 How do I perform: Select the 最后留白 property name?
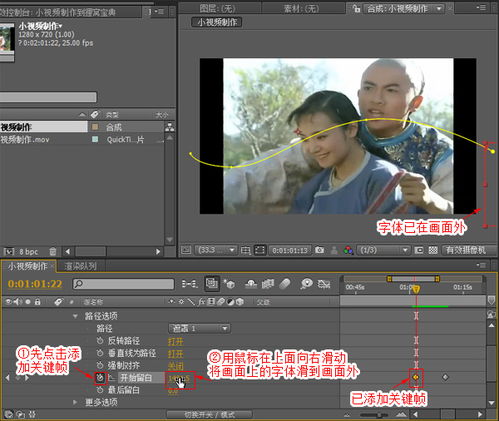(x=124, y=390)
